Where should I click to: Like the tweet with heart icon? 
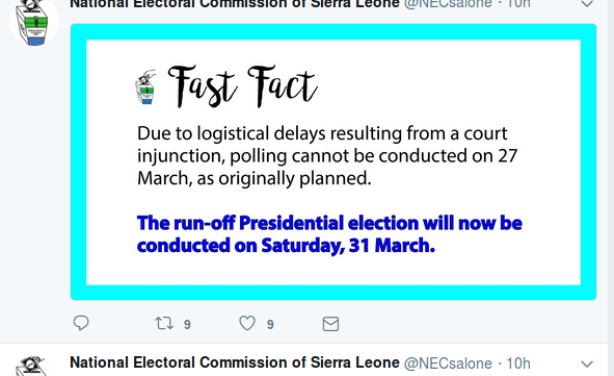click(x=247, y=323)
